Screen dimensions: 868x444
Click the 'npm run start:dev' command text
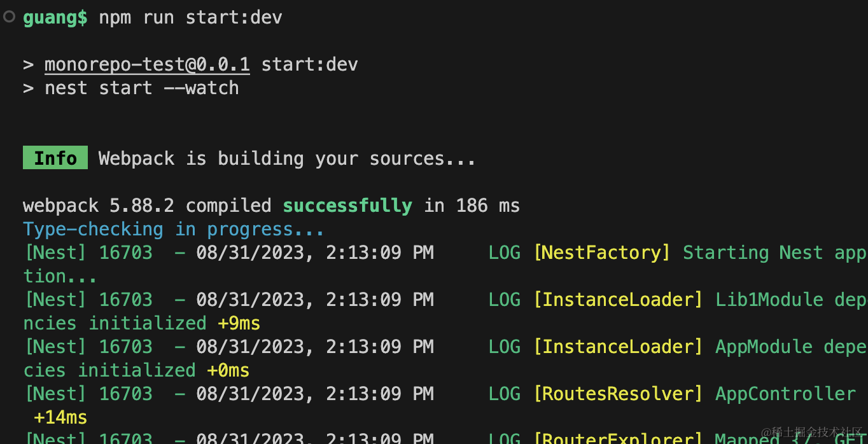coord(190,17)
